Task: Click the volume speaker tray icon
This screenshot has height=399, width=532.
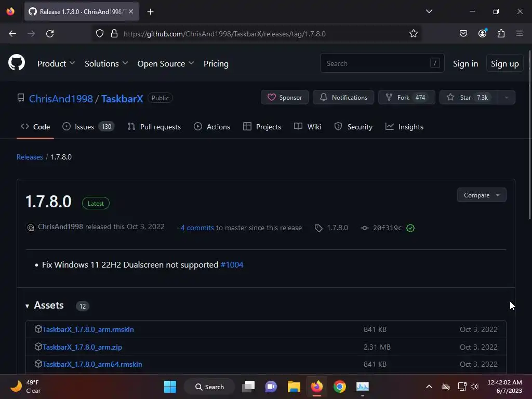Action: [x=474, y=387]
